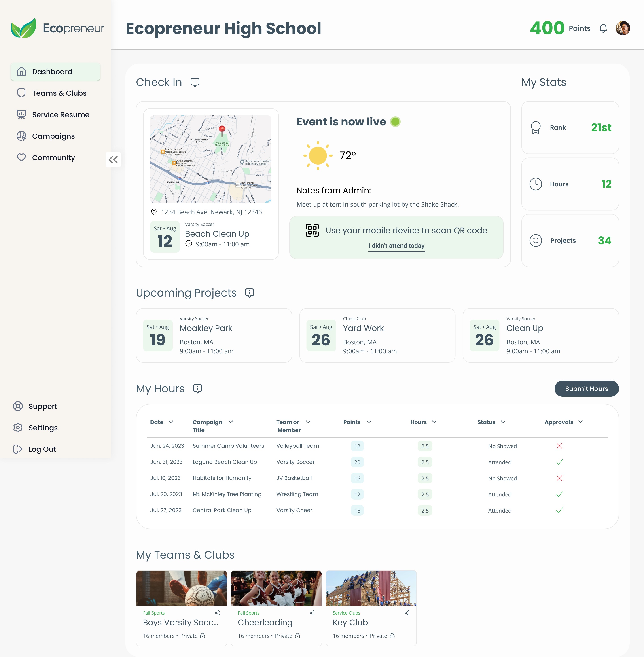644x657 pixels.
Task: Click the Beach Clean Up map thumbnail
Action: pos(211,159)
